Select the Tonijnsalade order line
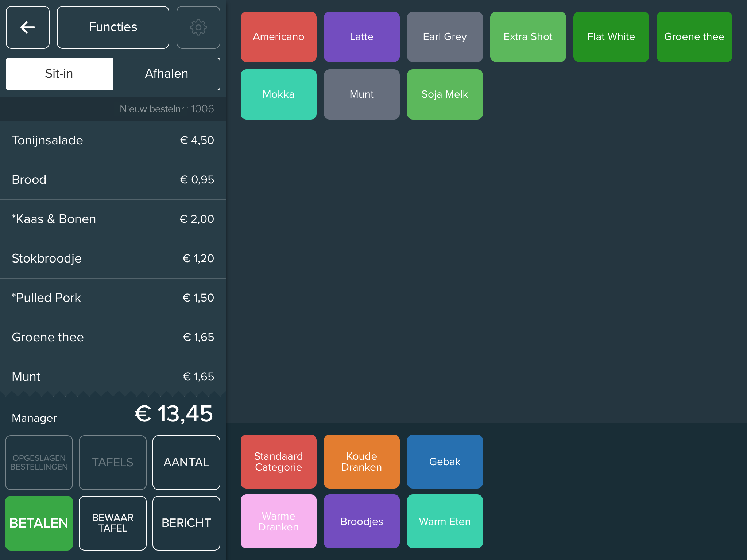The height and width of the screenshot is (560, 747). pyautogui.click(x=113, y=140)
